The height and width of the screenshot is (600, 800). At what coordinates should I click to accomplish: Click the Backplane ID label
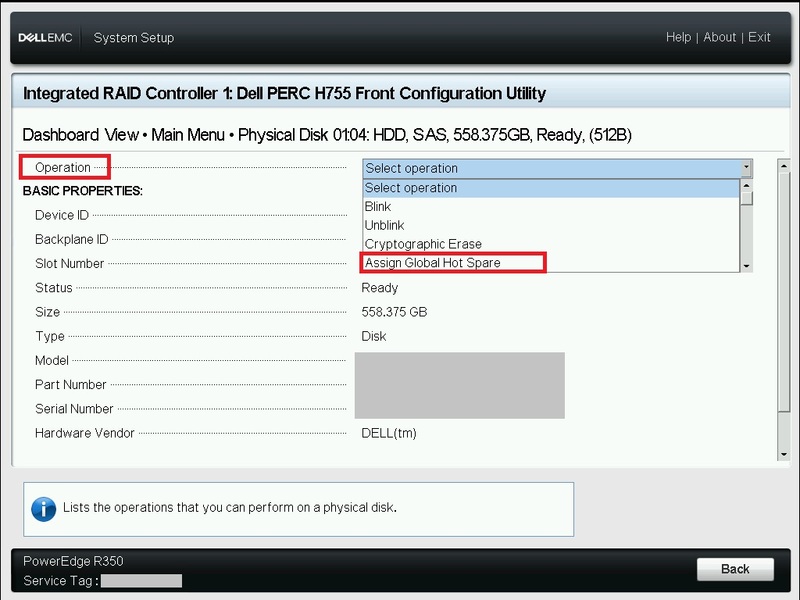(x=71, y=239)
